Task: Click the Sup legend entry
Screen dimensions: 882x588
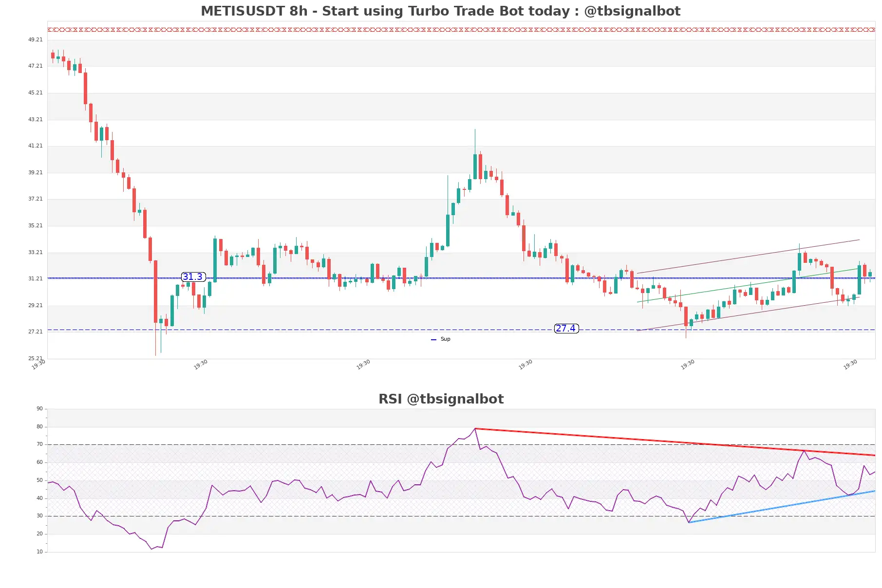Action: click(441, 339)
